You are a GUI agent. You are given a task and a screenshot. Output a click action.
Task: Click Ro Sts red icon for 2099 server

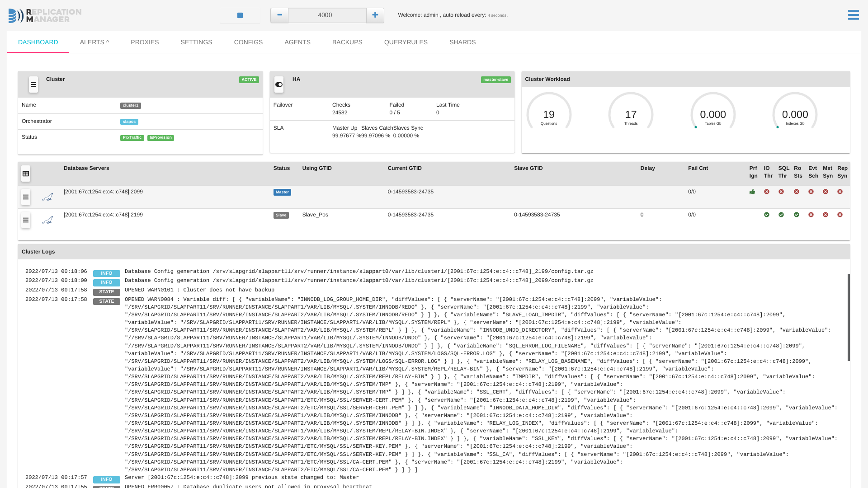(x=797, y=192)
